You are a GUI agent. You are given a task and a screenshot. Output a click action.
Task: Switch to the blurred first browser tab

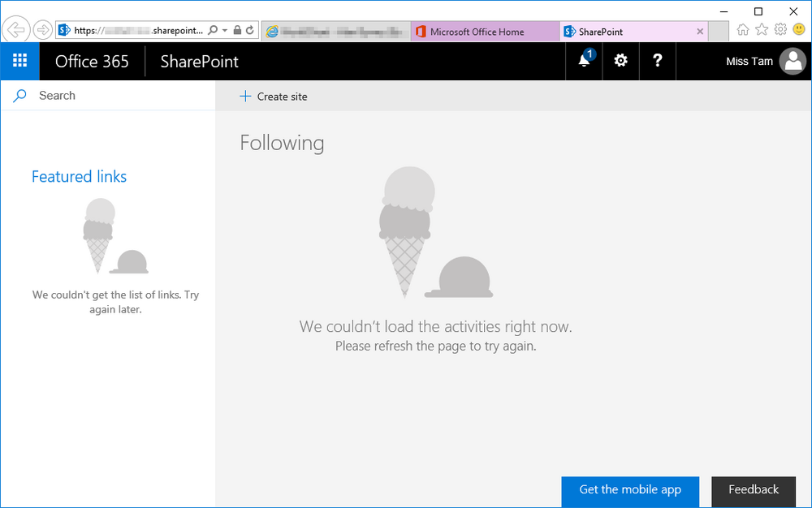(336, 32)
